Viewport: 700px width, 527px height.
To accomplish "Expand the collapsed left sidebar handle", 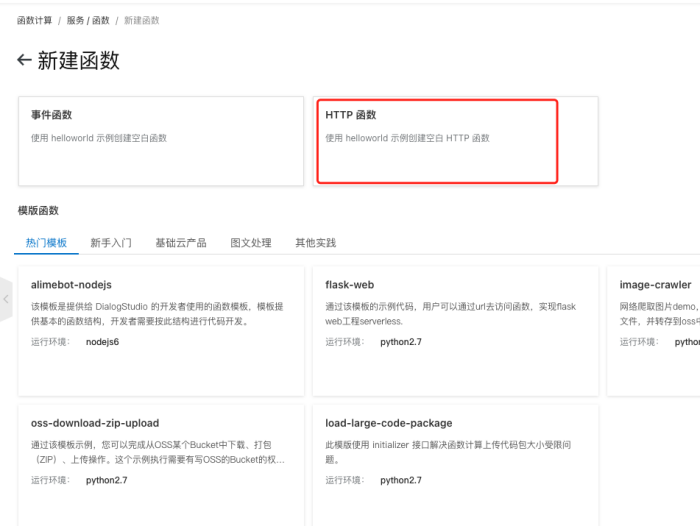I will pos(6,299).
